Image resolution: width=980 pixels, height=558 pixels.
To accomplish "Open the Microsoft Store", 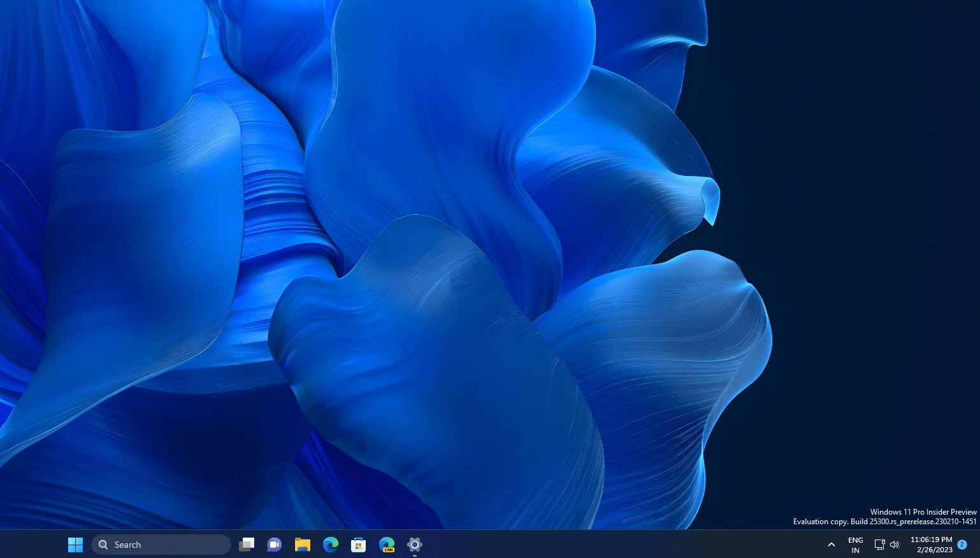I will coord(358,544).
